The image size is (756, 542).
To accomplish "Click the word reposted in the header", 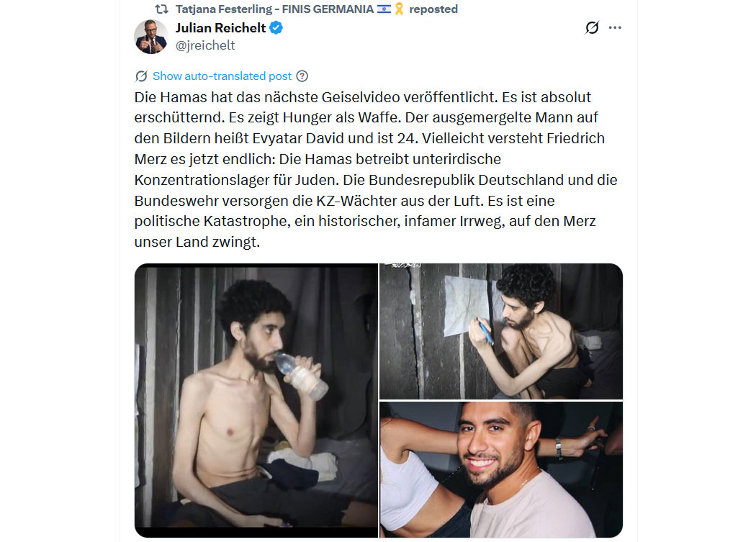I will 433,9.
